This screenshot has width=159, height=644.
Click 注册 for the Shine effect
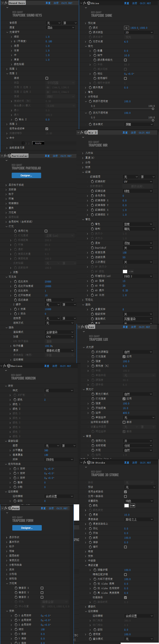(x=135, y=3)
